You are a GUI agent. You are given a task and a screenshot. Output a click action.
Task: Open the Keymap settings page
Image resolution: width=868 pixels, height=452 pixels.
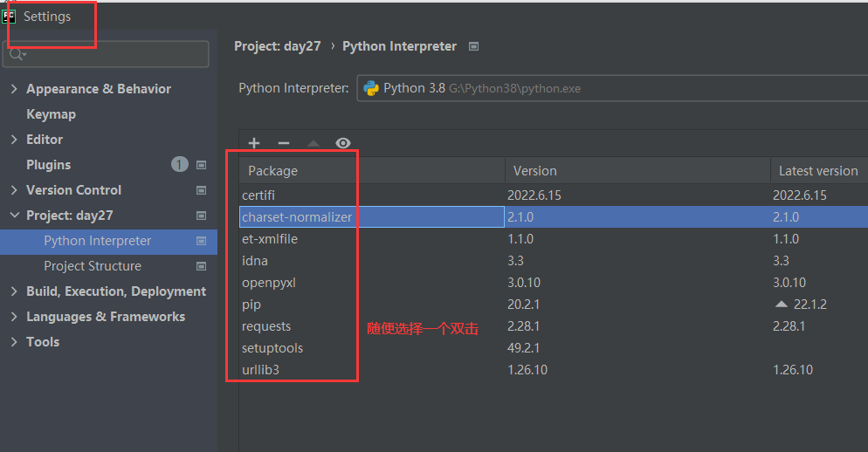tap(51, 114)
